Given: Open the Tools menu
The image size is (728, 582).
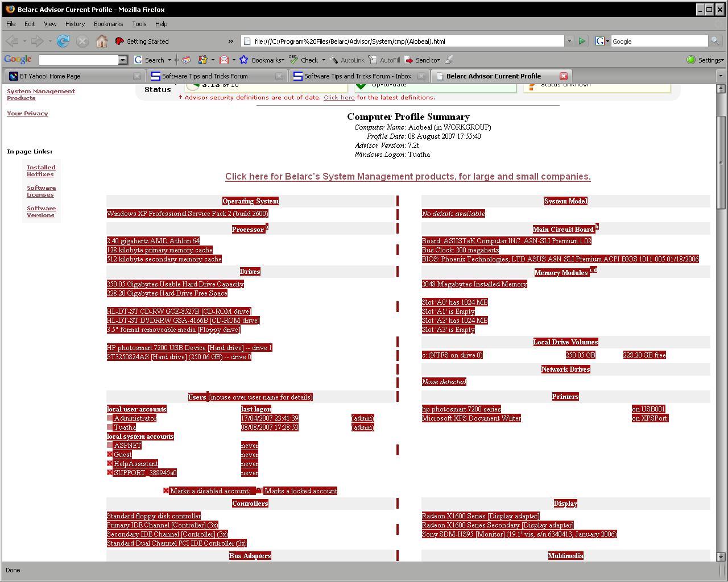Looking at the screenshot, I should point(139,24).
